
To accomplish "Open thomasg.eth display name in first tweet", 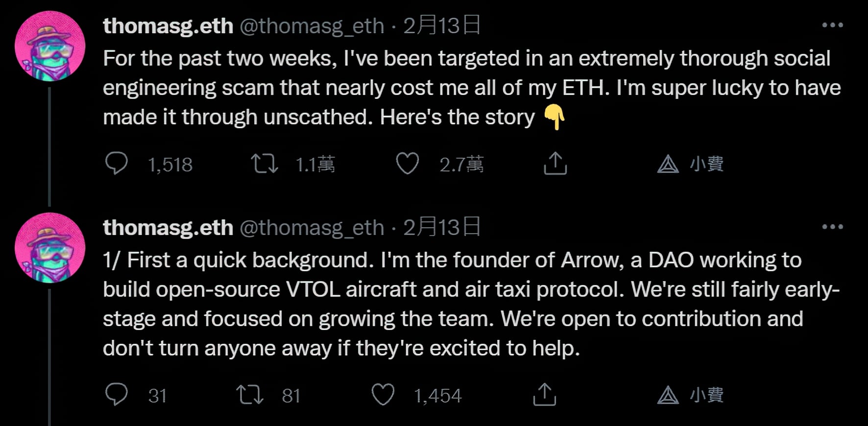I will click(168, 26).
